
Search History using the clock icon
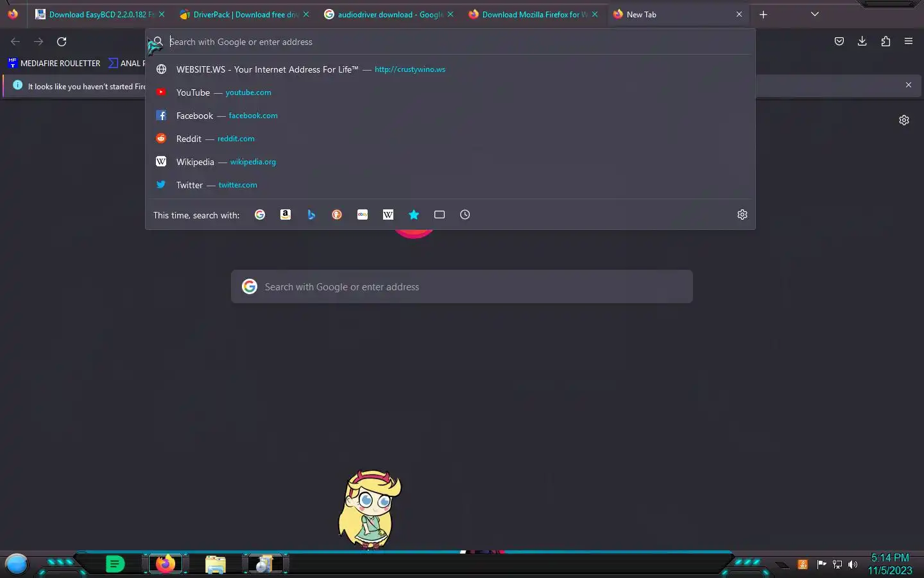[x=465, y=215]
